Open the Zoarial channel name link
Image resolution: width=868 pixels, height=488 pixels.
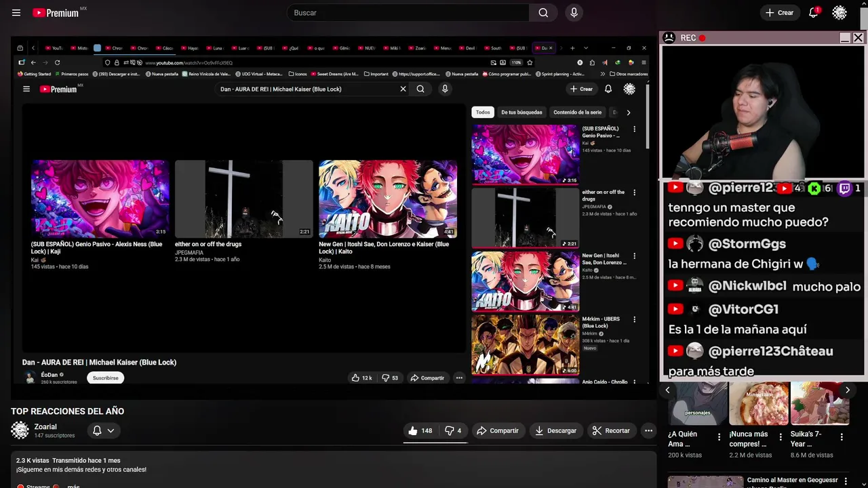click(45, 426)
